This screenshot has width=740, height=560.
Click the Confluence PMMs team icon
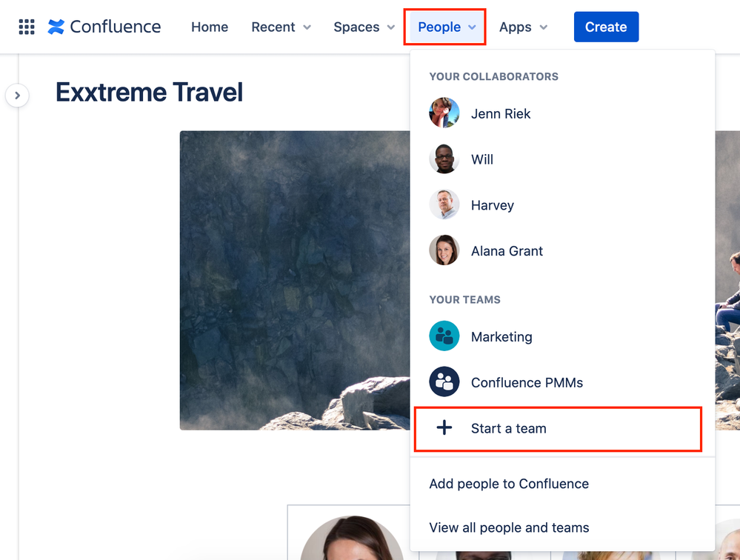click(444, 381)
